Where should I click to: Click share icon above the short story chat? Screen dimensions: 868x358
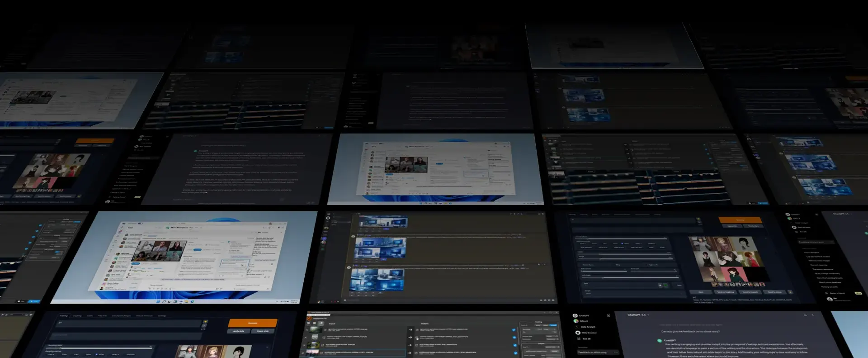click(x=805, y=315)
